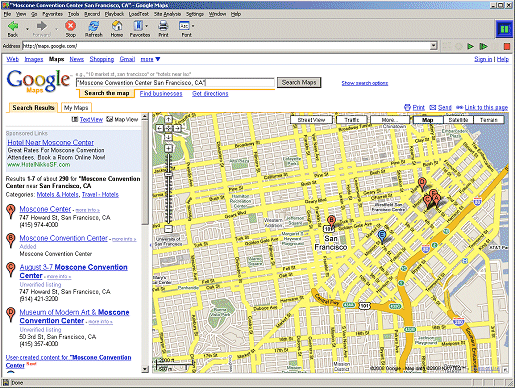This screenshot has width=515, height=388.
Task: Select the Search Results tab
Action: point(33,108)
